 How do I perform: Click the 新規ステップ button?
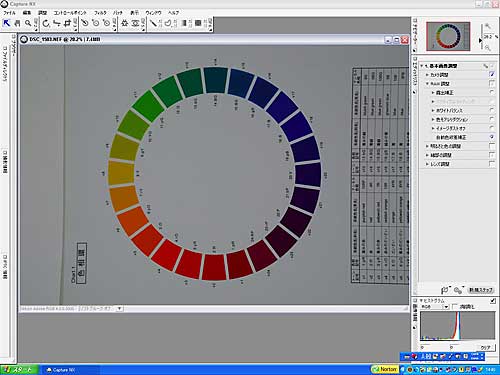pyautogui.click(x=480, y=290)
